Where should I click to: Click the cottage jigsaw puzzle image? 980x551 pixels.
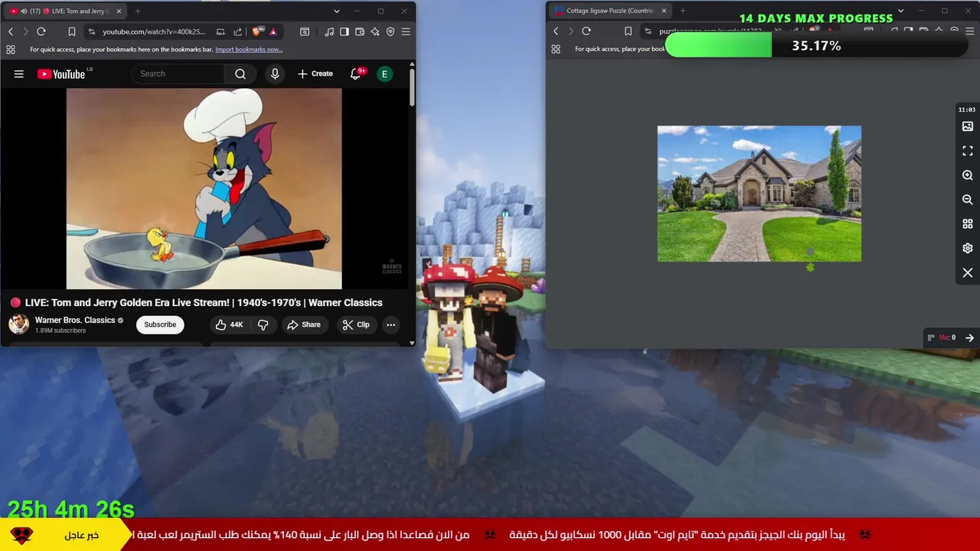(x=759, y=194)
